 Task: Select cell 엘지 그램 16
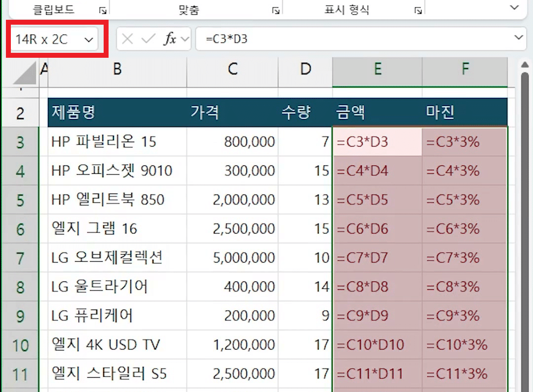(117, 229)
